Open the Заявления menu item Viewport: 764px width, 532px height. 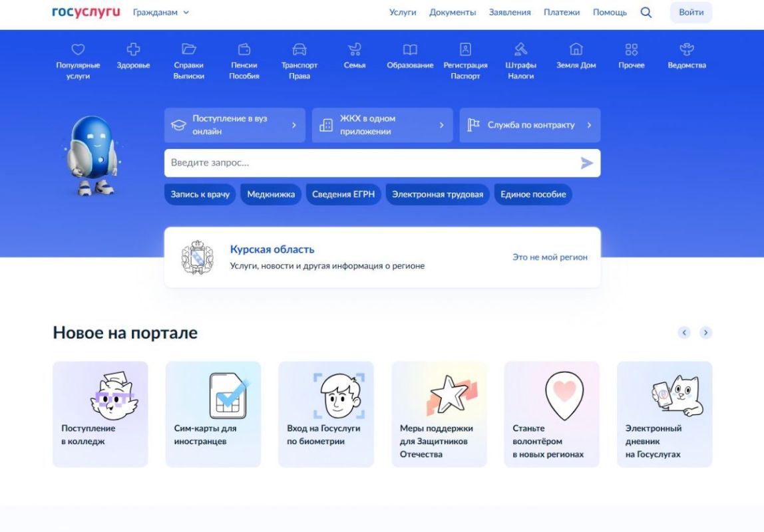(x=510, y=13)
